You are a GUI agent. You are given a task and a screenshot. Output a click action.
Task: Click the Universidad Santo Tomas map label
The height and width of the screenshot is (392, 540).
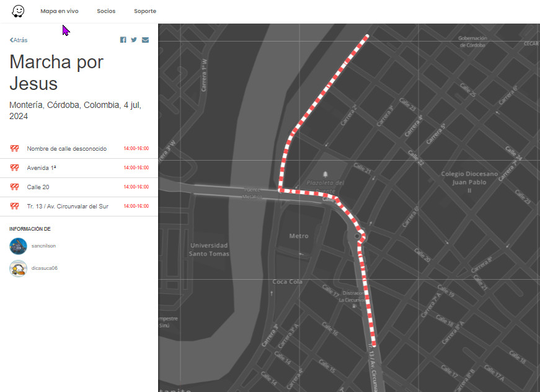pos(209,249)
